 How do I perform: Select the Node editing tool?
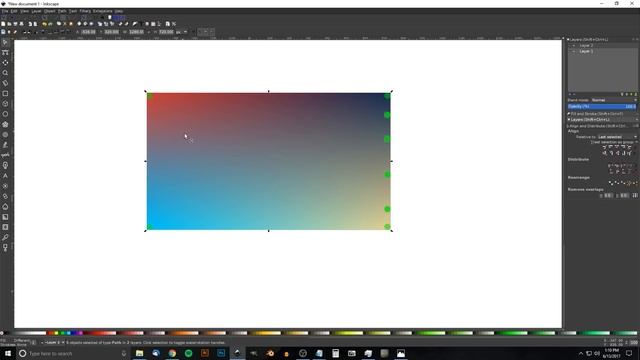tap(5, 53)
